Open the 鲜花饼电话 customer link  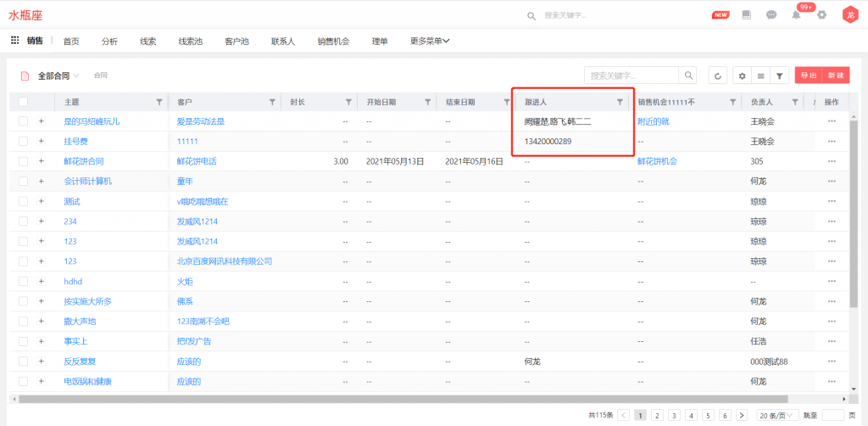(x=196, y=161)
